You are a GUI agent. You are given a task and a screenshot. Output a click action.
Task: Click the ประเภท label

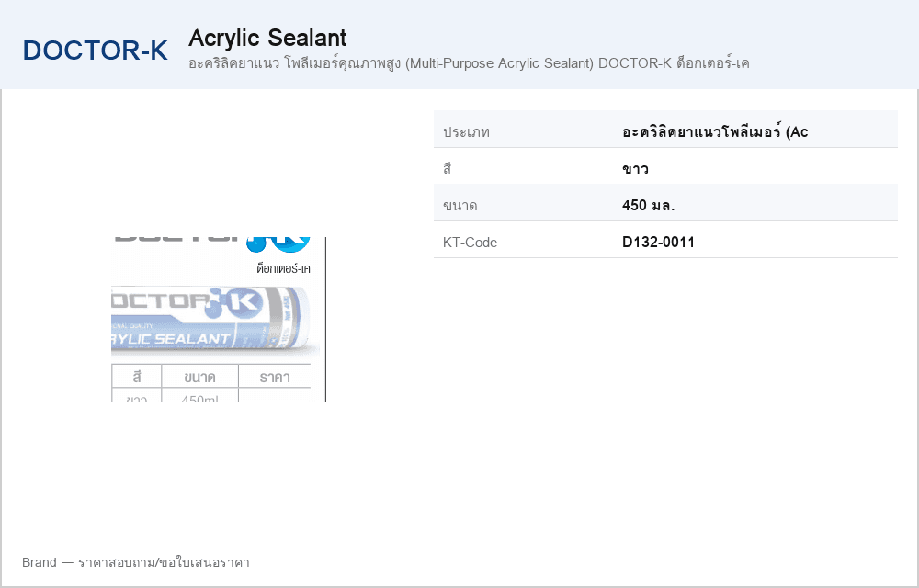click(x=466, y=131)
